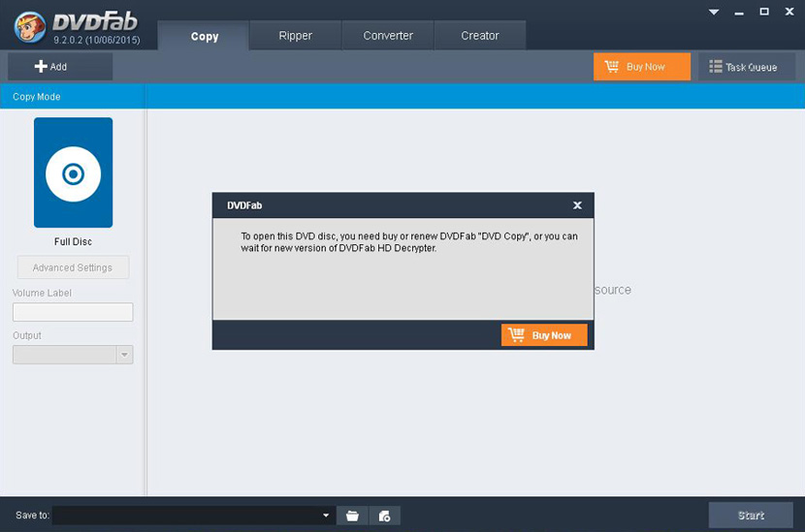Maximize the DVDFab window

pyautogui.click(x=764, y=12)
